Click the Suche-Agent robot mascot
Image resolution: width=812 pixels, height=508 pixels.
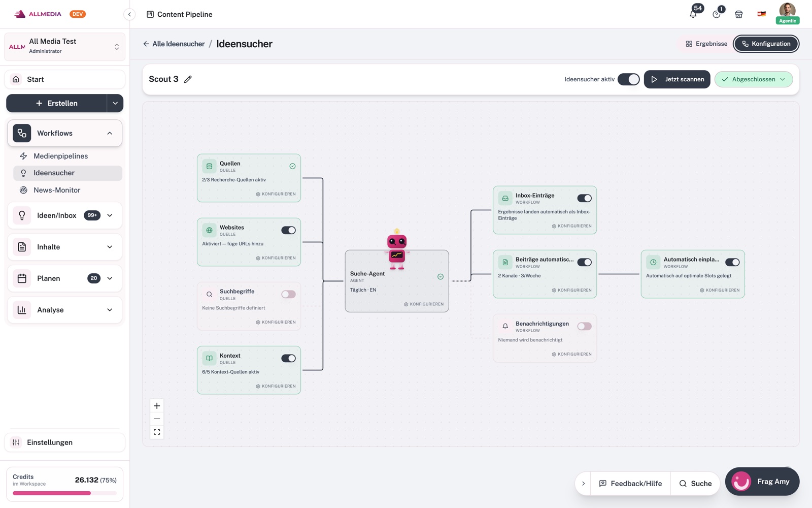(397, 249)
